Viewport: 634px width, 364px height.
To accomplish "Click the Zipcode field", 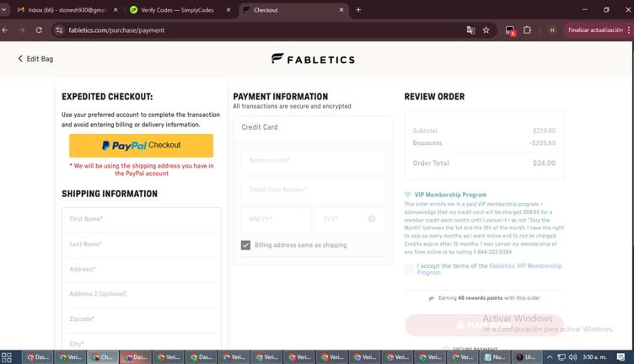I will point(142,319).
